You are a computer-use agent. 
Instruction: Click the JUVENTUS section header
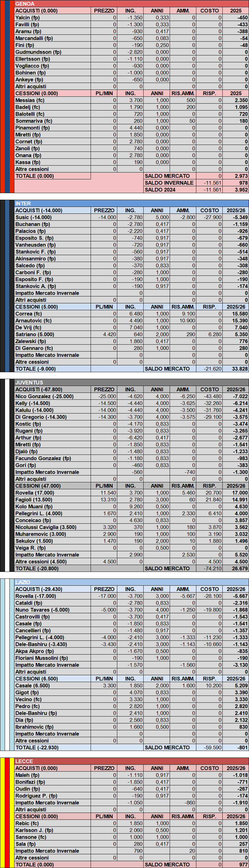point(131,383)
